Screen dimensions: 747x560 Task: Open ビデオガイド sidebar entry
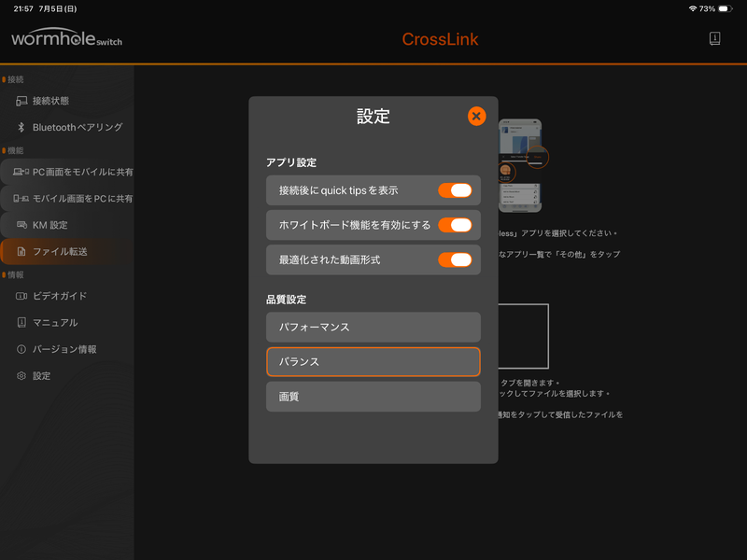point(66,296)
